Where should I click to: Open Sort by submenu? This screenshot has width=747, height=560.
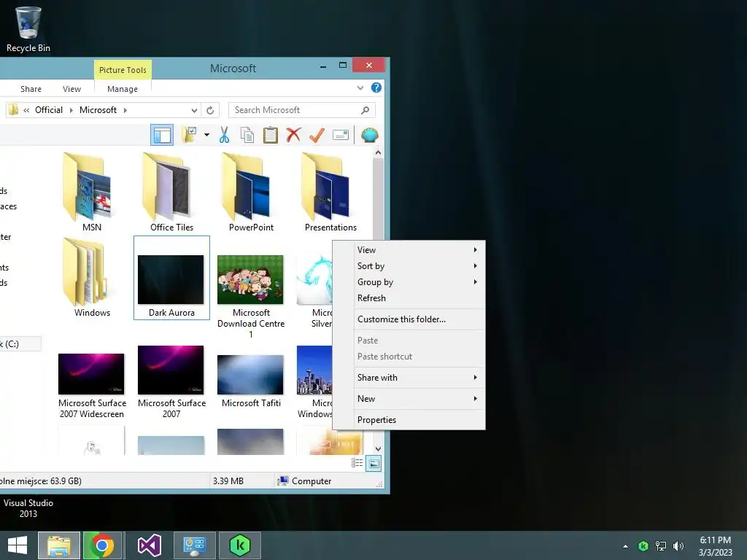tap(419, 266)
